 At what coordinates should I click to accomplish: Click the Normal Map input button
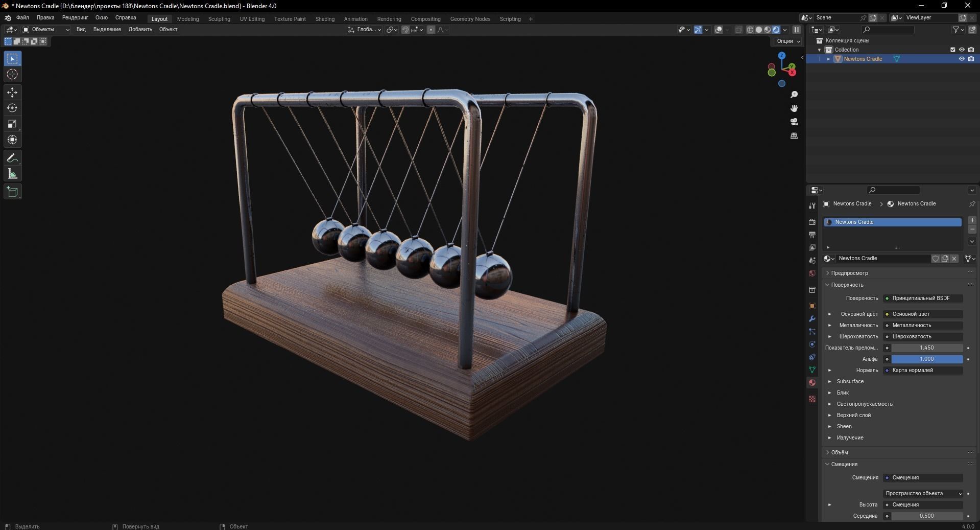[x=923, y=370]
